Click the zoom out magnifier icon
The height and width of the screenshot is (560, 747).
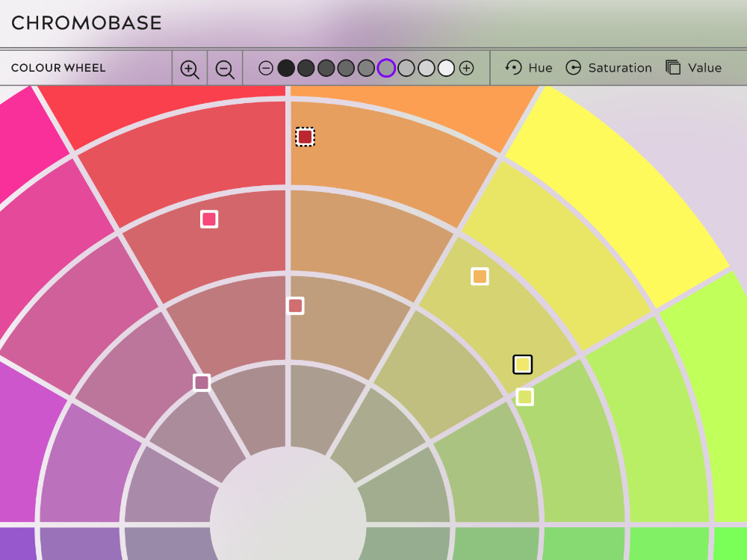pyautogui.click(x=225, y=69)
